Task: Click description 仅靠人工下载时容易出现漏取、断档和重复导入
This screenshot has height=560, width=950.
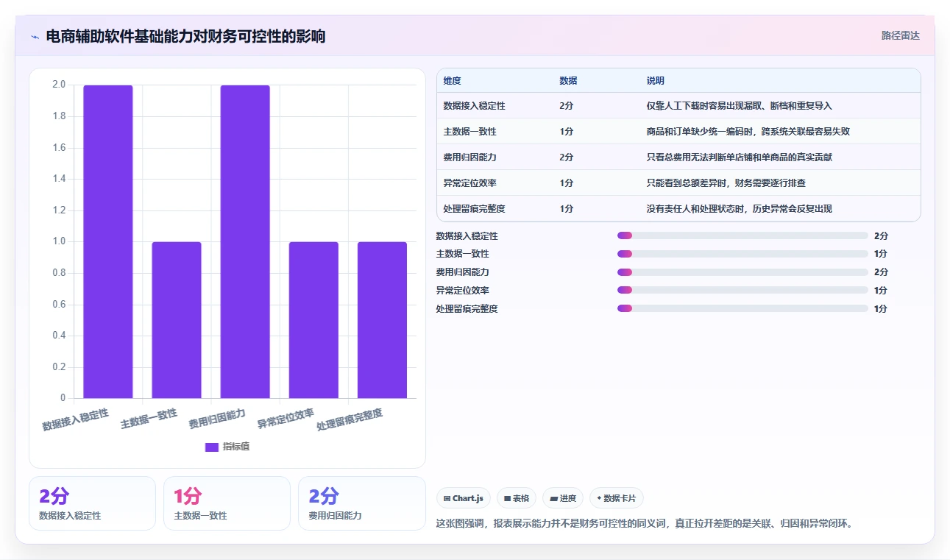Action: click(740, 106)
